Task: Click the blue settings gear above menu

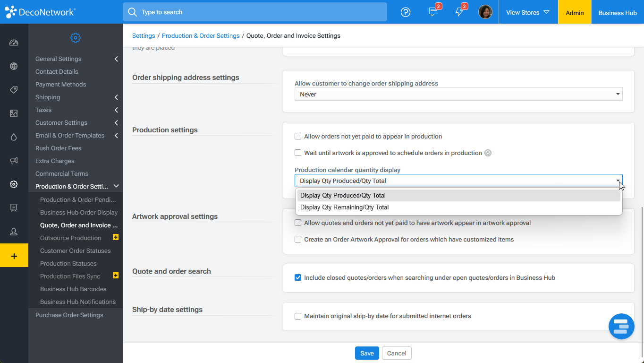Action: pos(76,38)
